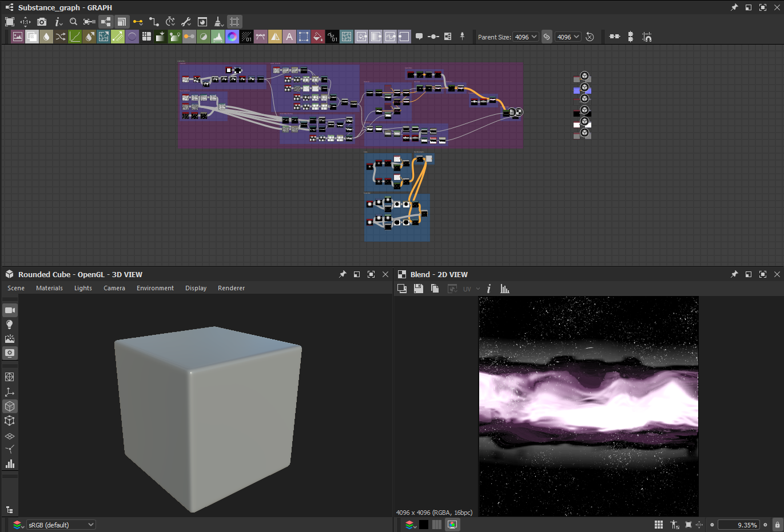Open the Parent Size height dropdown

(568, 37)
